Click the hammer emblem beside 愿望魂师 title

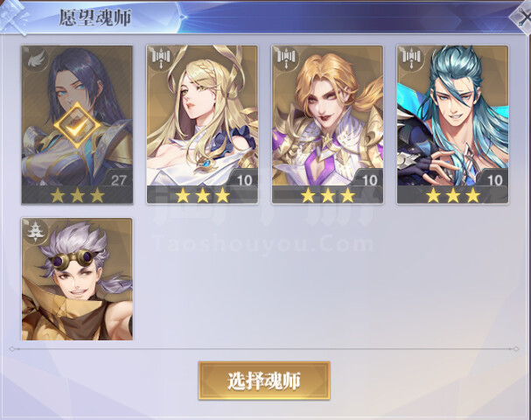[13, 17]
